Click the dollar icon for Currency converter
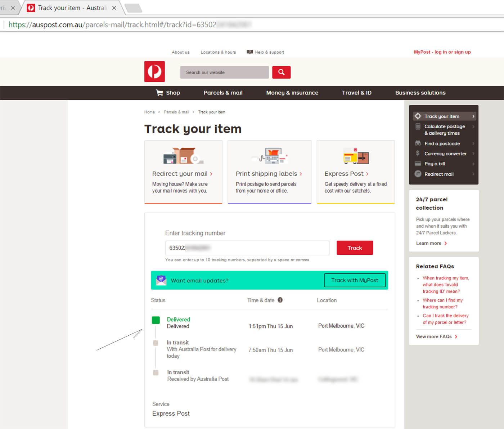 pos(418,153)
